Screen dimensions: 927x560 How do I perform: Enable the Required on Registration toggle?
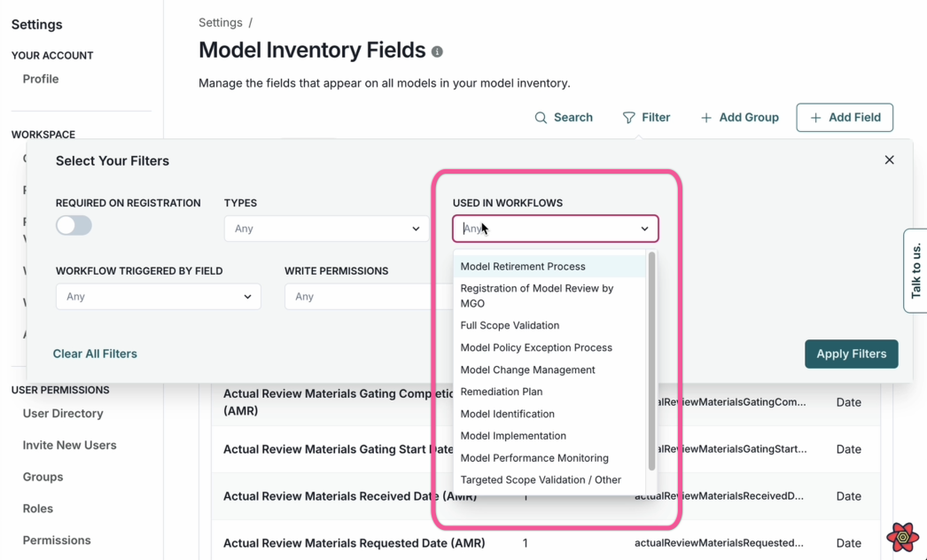(74, 225)
